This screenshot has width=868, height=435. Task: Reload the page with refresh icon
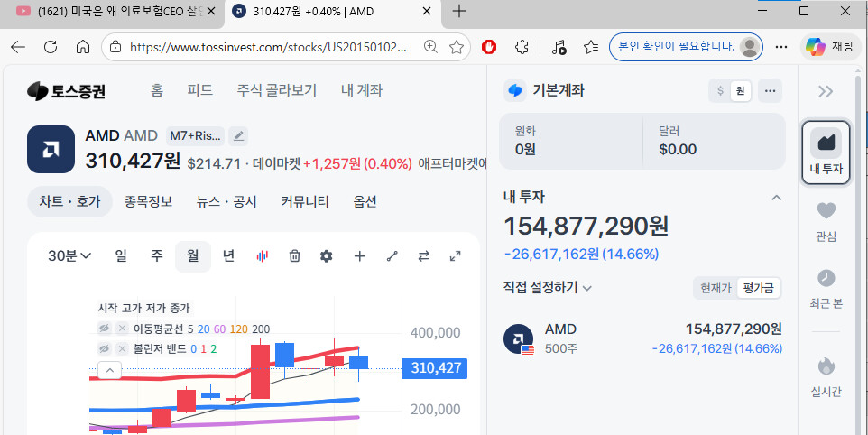(51, 47)
